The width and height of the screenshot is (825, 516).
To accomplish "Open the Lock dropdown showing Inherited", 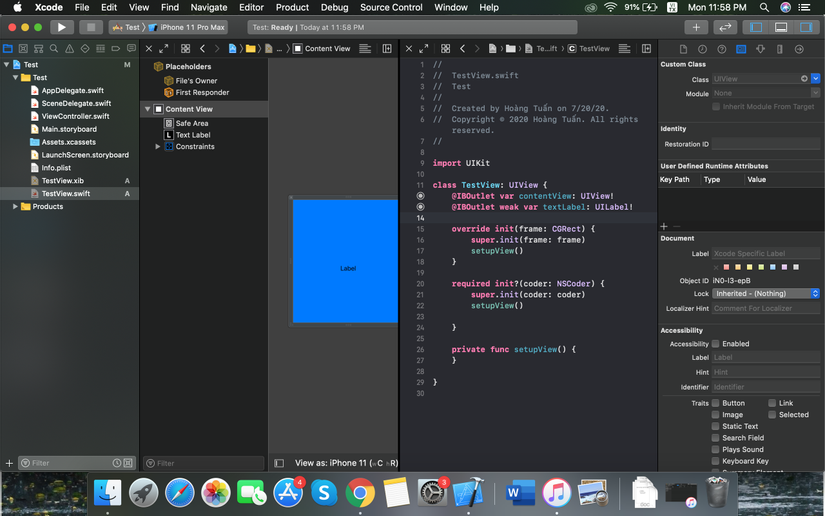I will (765, 294).
